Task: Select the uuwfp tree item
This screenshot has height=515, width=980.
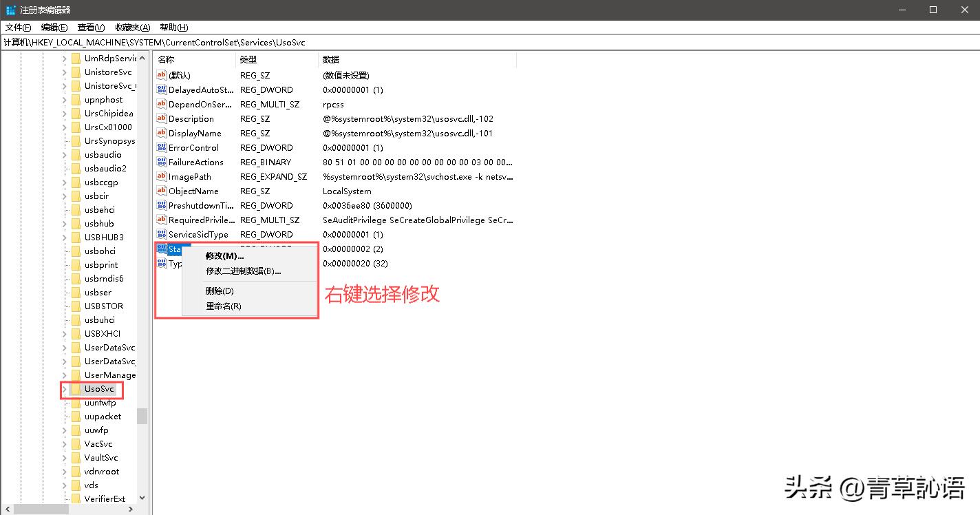Action: click(96, 430)
